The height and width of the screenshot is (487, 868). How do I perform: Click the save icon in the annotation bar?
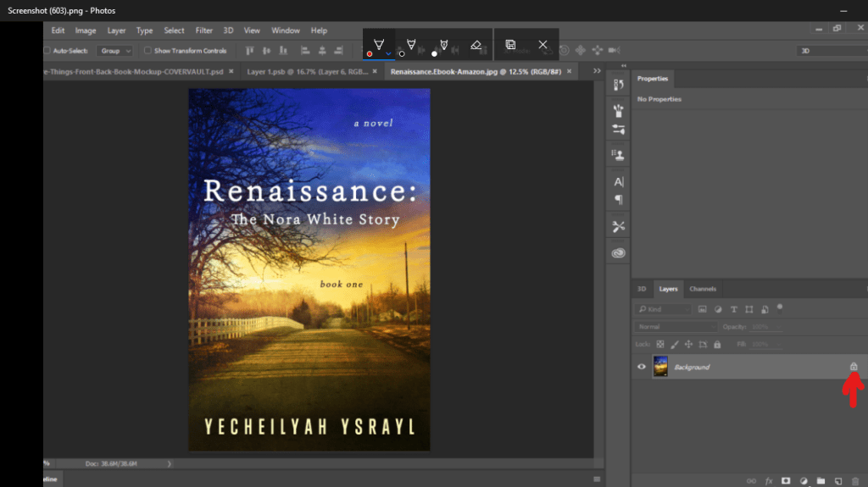click(510, 44)
